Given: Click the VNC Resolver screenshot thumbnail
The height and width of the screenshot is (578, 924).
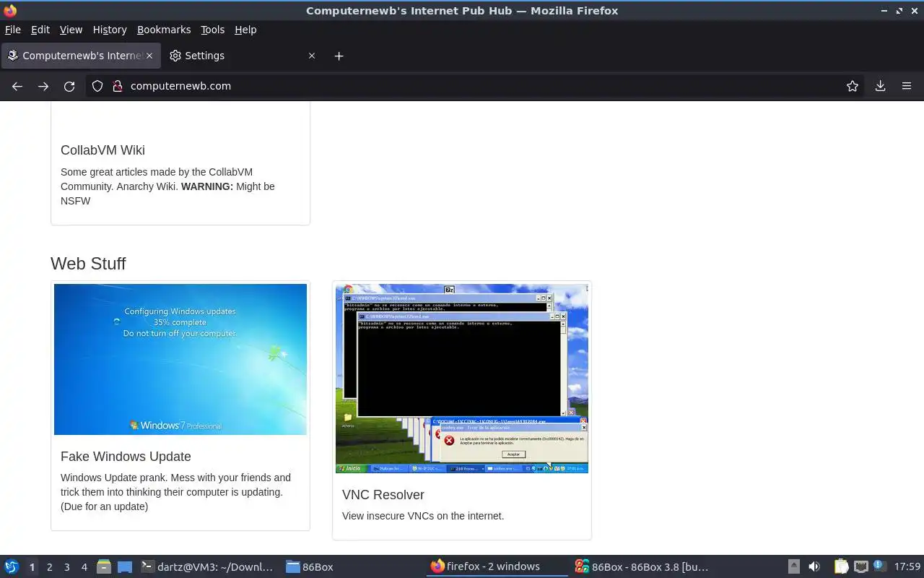Looking at the screenshot, I should coord(462,379).
